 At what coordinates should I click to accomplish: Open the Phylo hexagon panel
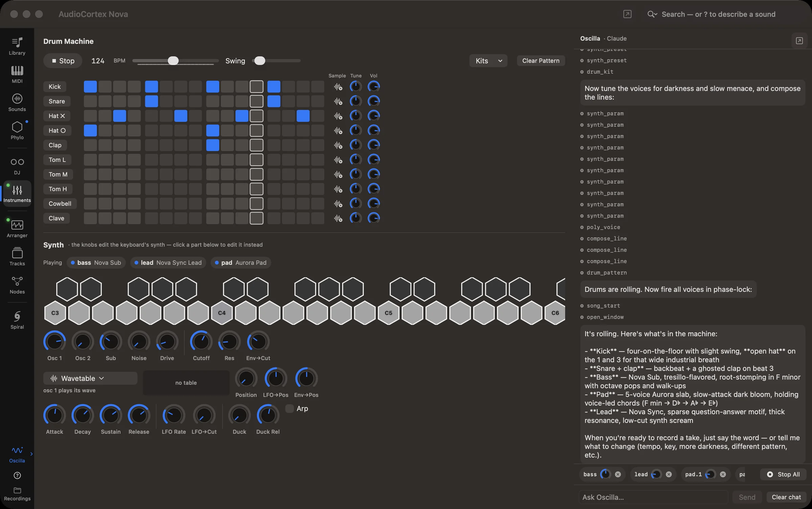coord(17,131)
